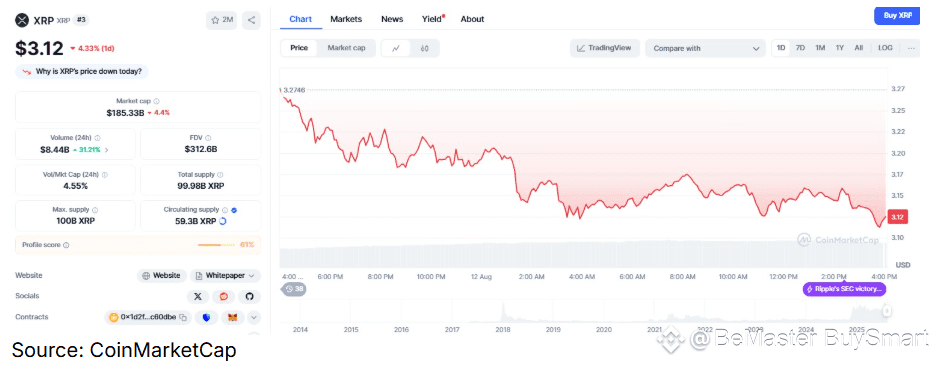
Task: Switch to line chart icon
Action: [x=396, y=48]
